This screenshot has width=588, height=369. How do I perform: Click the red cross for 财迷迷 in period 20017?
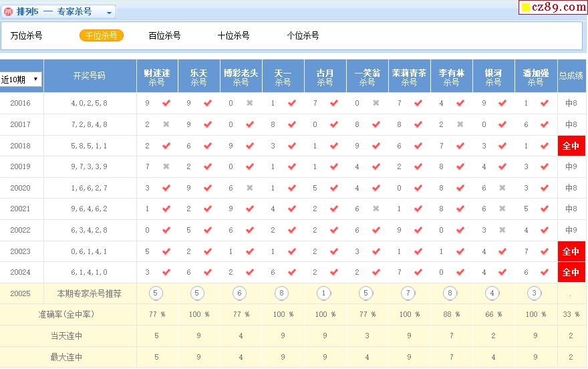coord(166,124)
